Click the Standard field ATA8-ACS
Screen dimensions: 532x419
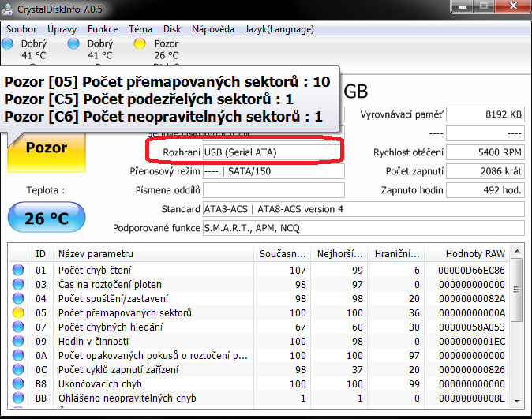point(364,209)
